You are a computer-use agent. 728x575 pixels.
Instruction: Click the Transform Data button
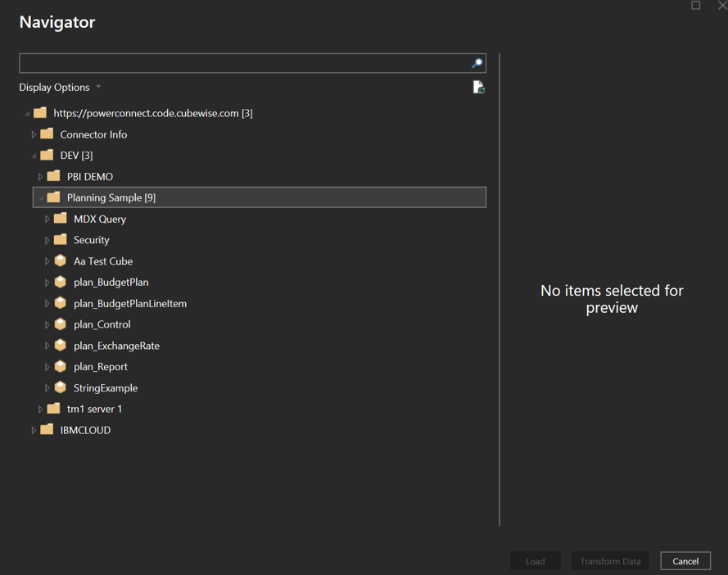610,561
